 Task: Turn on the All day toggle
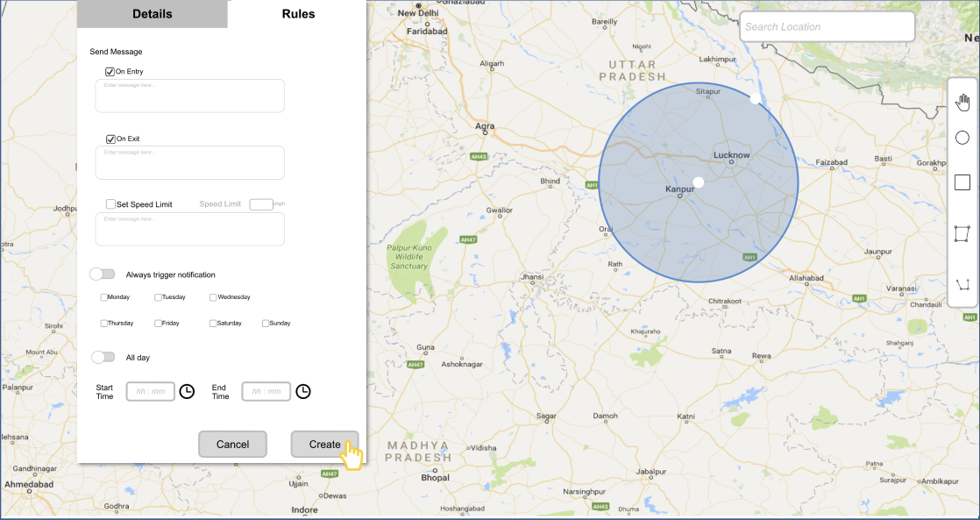103,357
